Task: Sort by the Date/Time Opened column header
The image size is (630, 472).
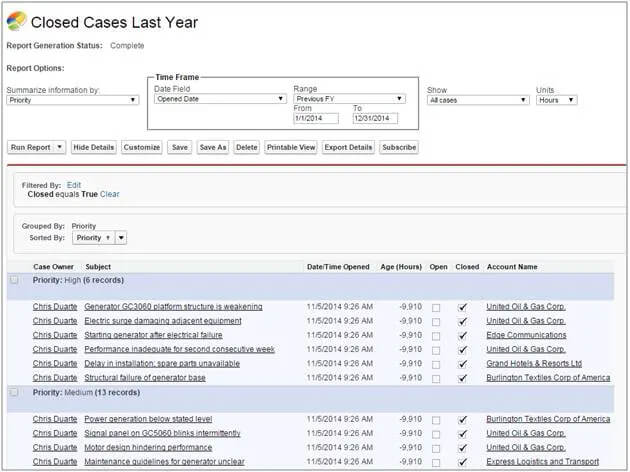Action: [340, 267]
